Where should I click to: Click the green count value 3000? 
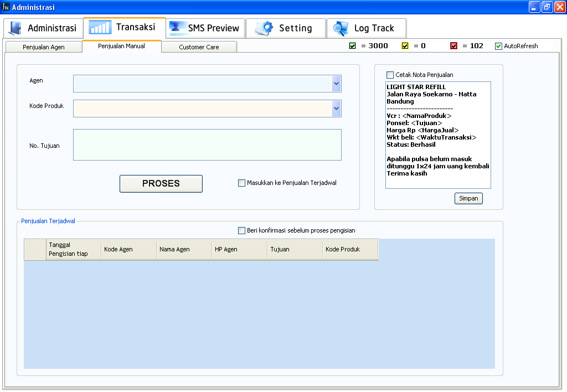tap(378, 46)
